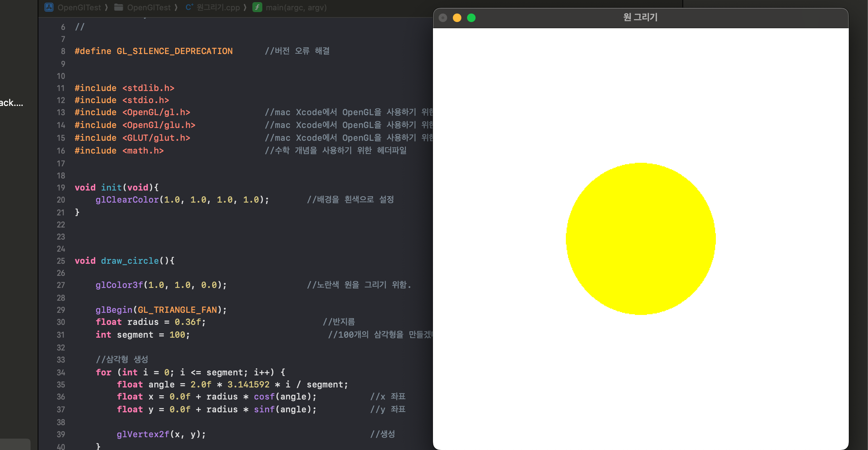Zoom the 원 그리기 window with green button
868x450 pixels.
(x=471, y=18)
